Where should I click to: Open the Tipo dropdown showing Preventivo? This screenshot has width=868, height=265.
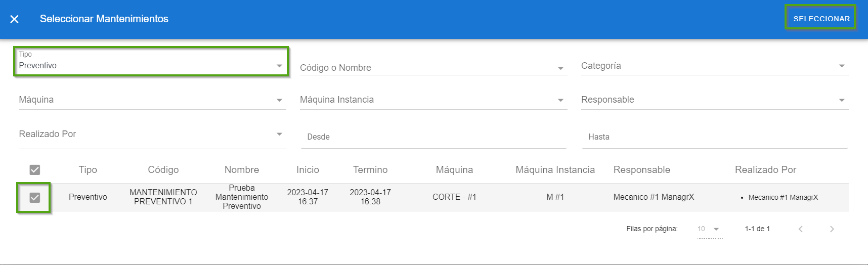pos(151,65)
